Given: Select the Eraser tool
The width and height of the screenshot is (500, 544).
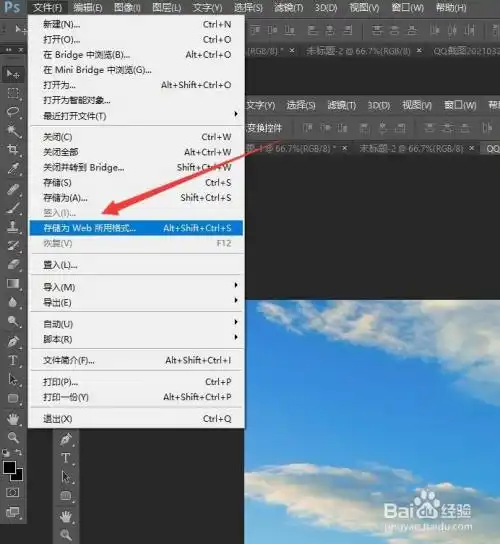Looking at the screenshot, I should (x=13, y=265).
